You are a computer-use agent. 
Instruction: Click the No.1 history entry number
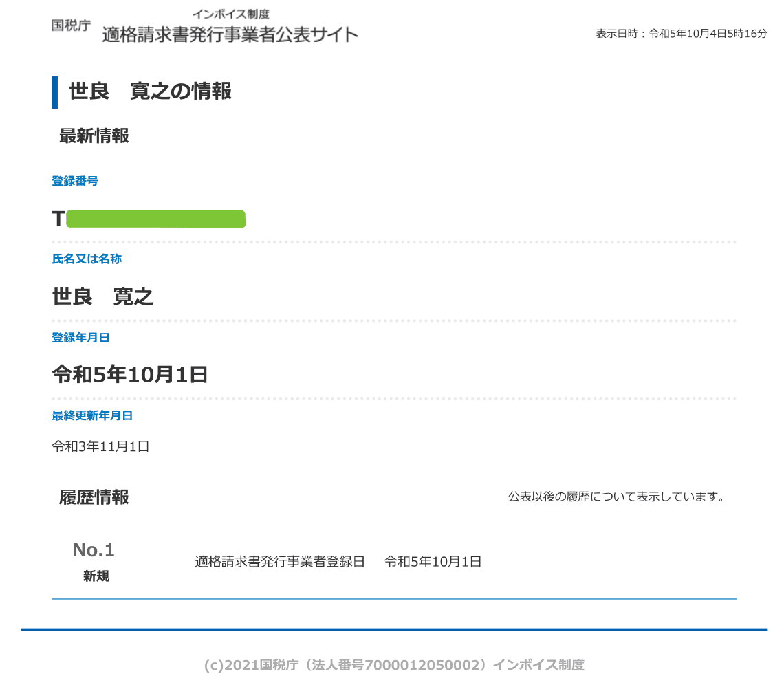click(94, 550)
